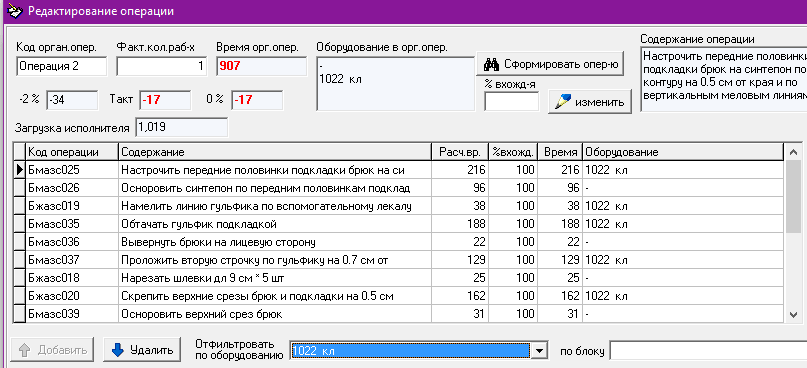Click the Время орг.опер. field showing 907
This screenshot has width=807, height=368.
tap(261, 66)
